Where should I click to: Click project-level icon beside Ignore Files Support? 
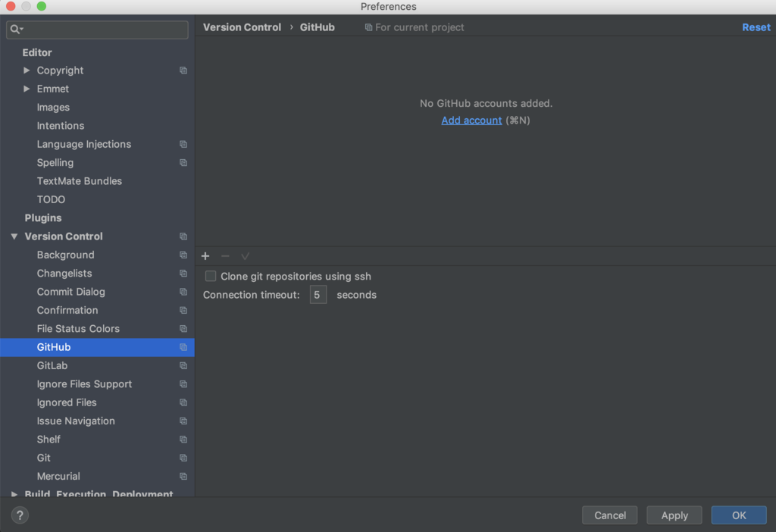[x=183, y=384]
